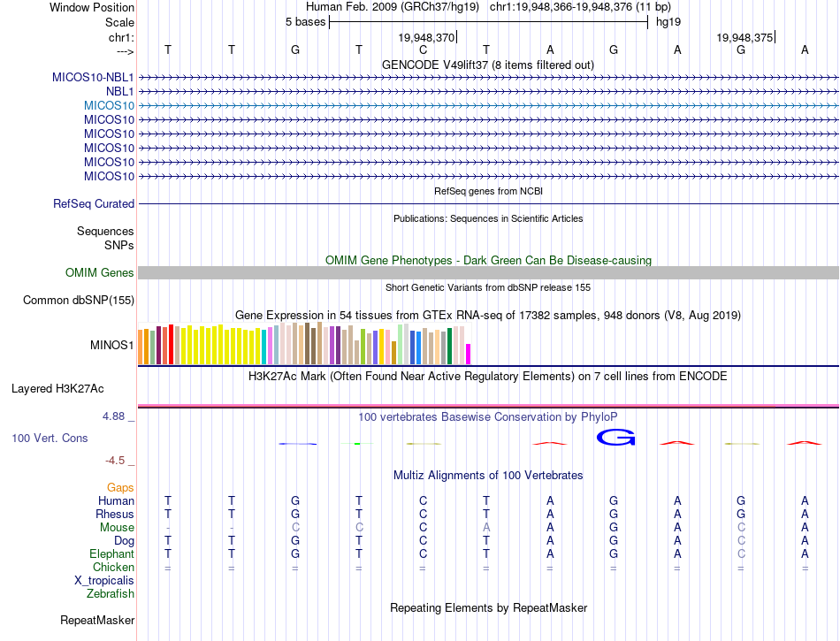Click Multiz Alignments of 100 Vertebrates title

[x=488, y=475]
